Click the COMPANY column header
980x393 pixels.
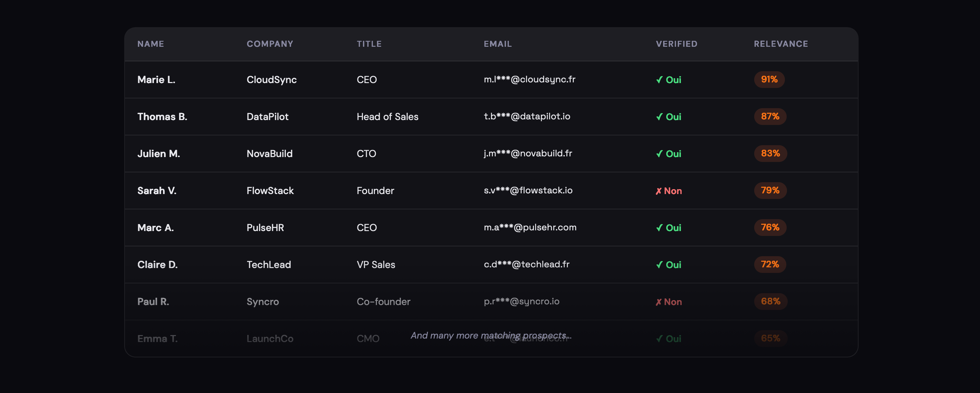pos(270,44)
